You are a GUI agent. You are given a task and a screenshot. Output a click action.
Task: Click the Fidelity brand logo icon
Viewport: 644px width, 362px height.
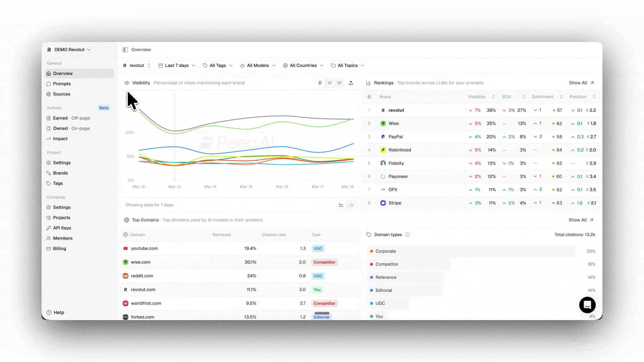[x=383, y=163]
